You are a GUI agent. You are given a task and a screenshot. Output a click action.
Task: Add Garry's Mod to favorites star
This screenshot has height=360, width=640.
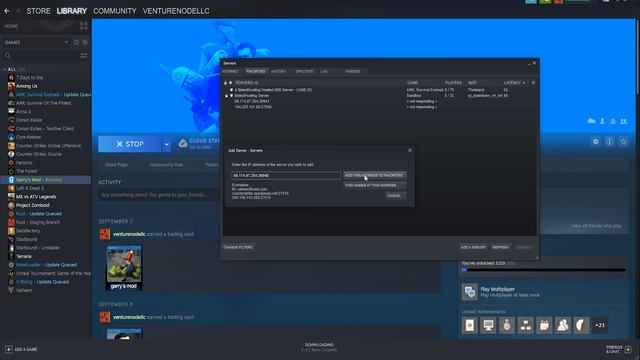pyautogui.click(x=623, y=142)
